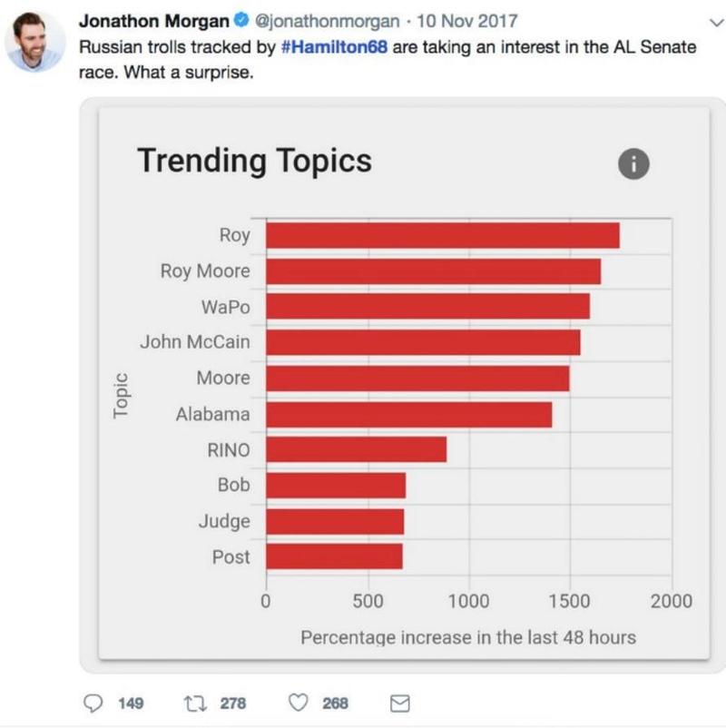The width and height of the screenshot is (726, 728).
Task: Click the envelope direct message icon
Action: (399, 703)
